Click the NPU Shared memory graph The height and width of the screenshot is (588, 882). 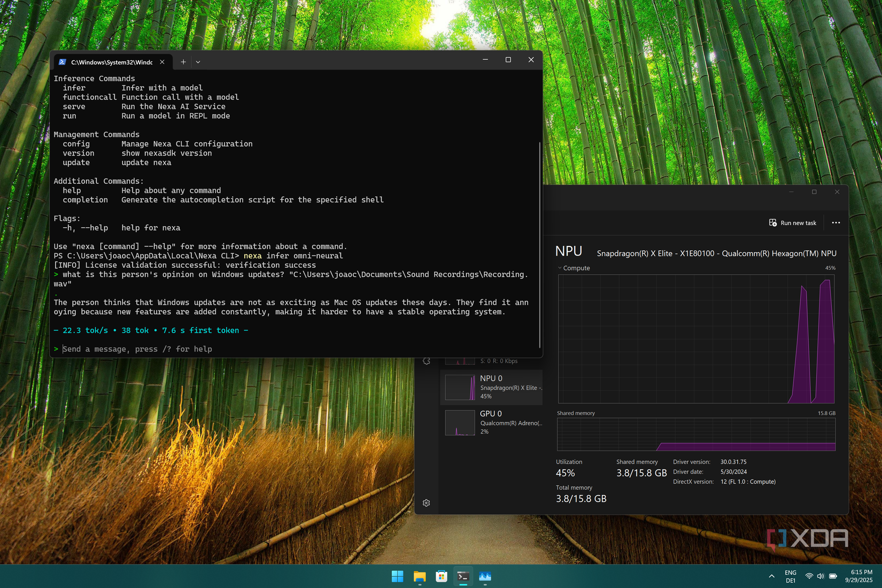coord(696,435)
